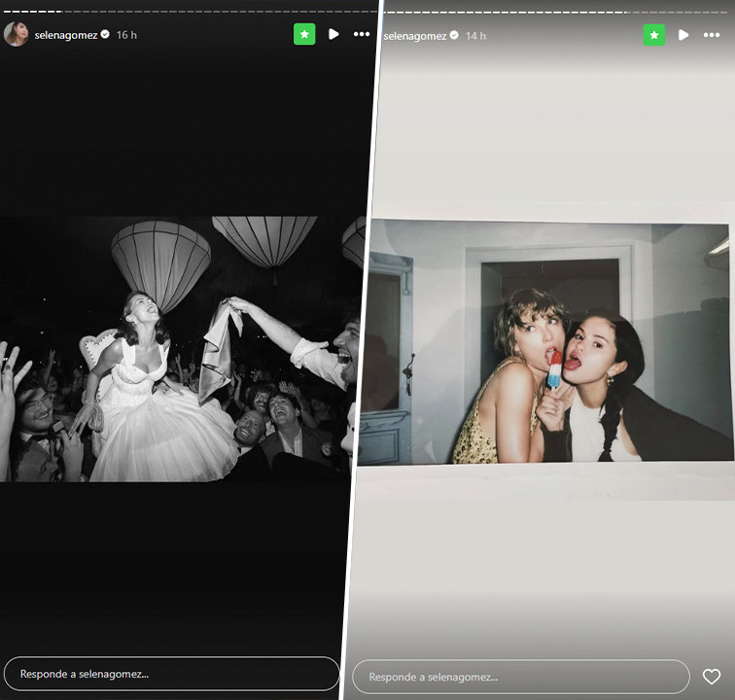735x700 pixels.
Task: Open selenagomez profile picture in left story
Action: 16,34
